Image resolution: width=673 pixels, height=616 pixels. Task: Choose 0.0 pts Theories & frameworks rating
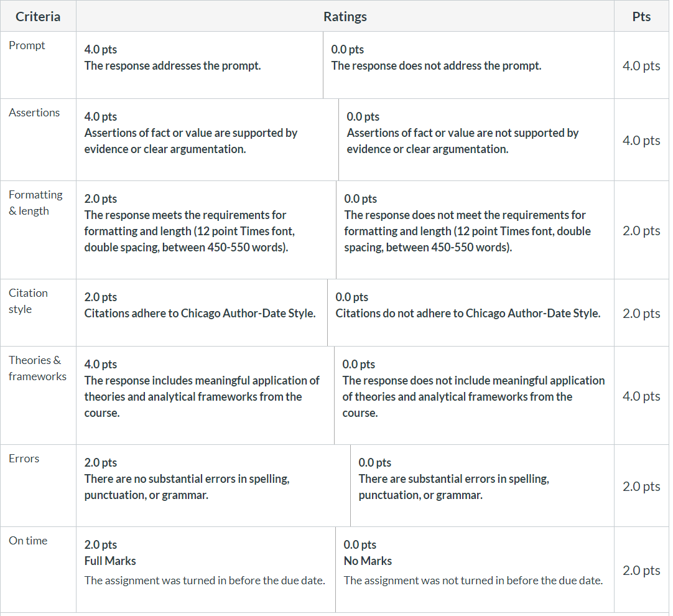point(474,395)
